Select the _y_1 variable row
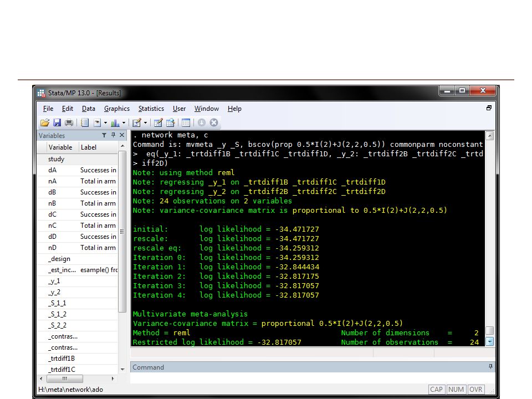The image size is (532, 399). tap(78, 281)
